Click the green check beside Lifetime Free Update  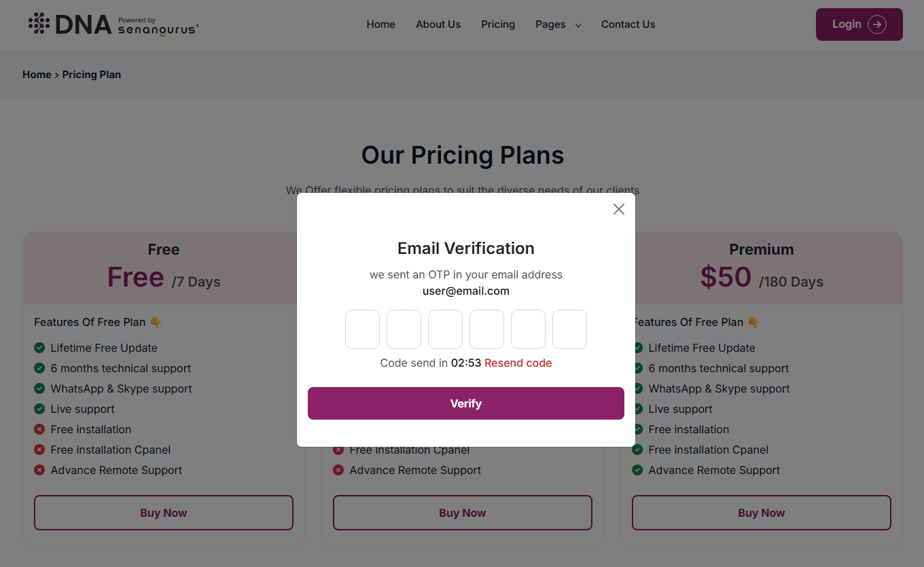tap(39, 348)
